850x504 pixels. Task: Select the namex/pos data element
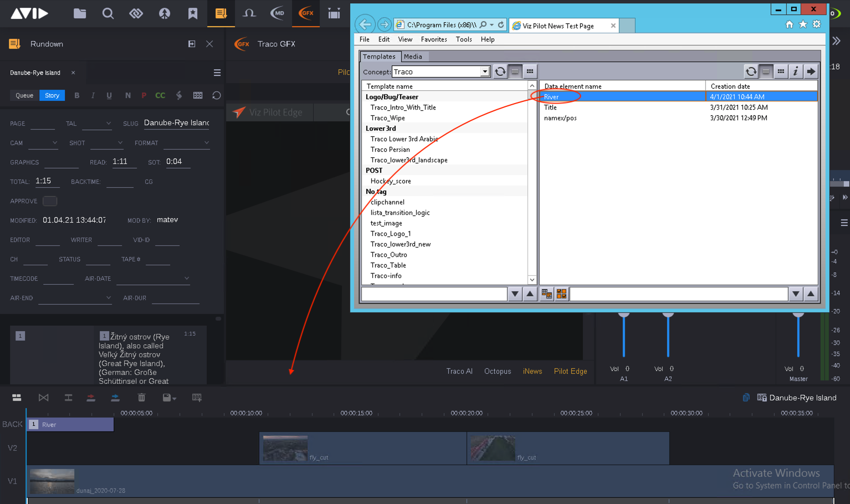(x=560, y=118)
